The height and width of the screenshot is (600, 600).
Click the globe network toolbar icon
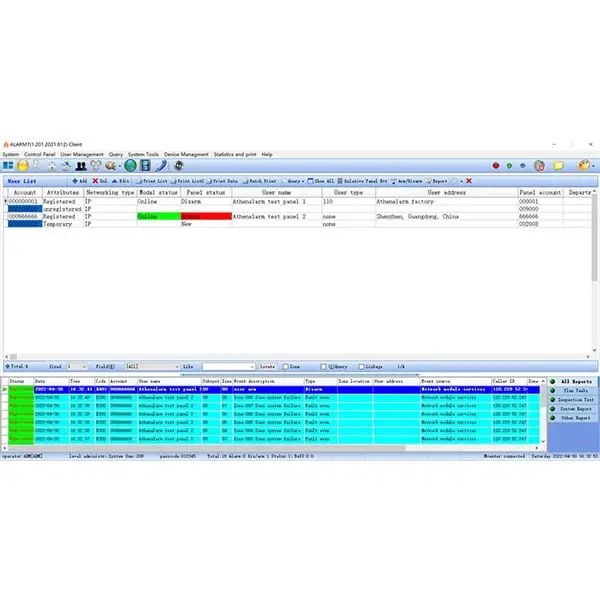point(130,166)
